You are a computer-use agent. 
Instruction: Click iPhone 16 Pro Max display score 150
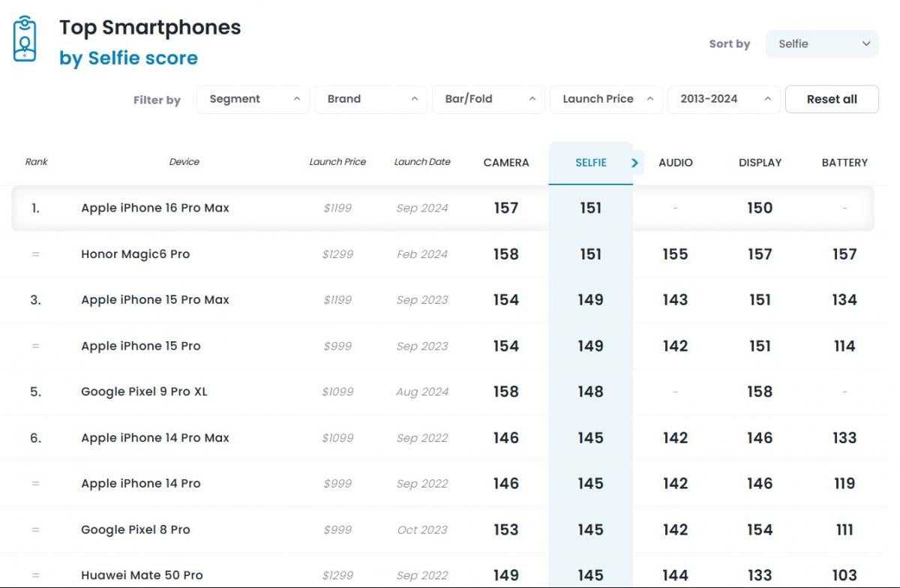(760, 208)
